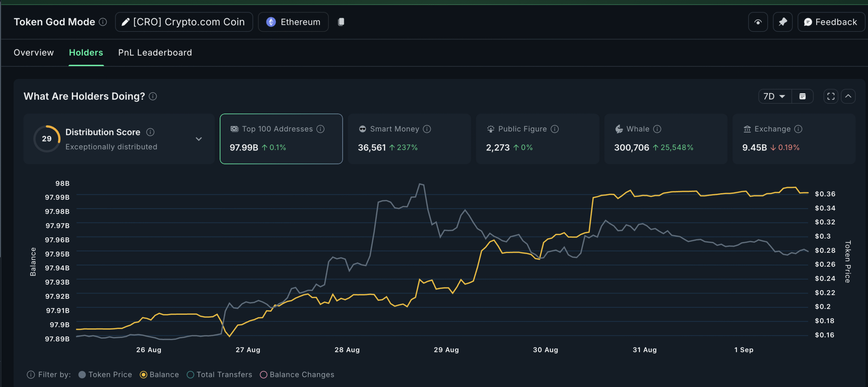The height and width of the screenshot is (387, 868).
Task: Copy the token address using the copy icon
Action: [x=341, y=22]
